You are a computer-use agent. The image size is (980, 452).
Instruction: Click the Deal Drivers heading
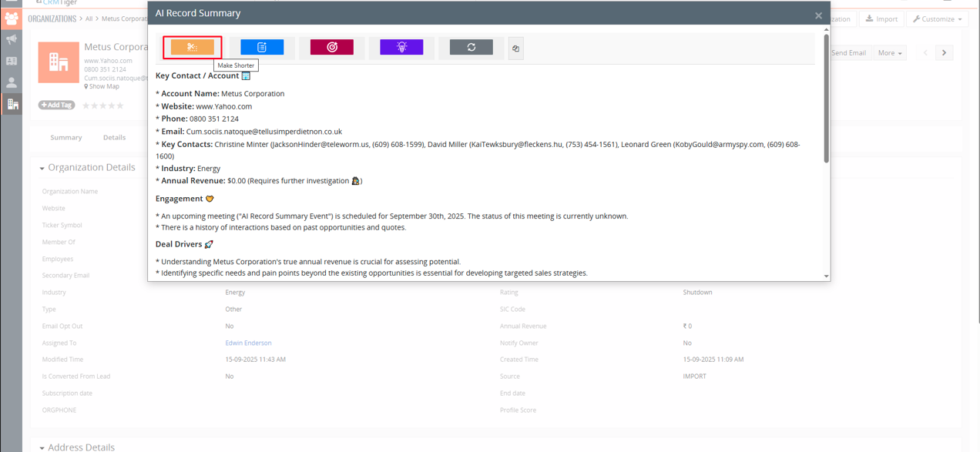(x=184, y=244)
